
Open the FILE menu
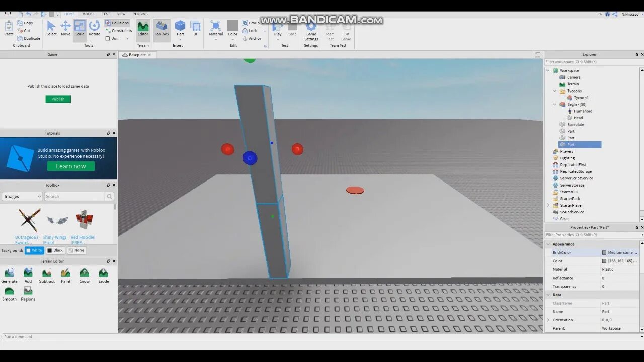[8, 14]
